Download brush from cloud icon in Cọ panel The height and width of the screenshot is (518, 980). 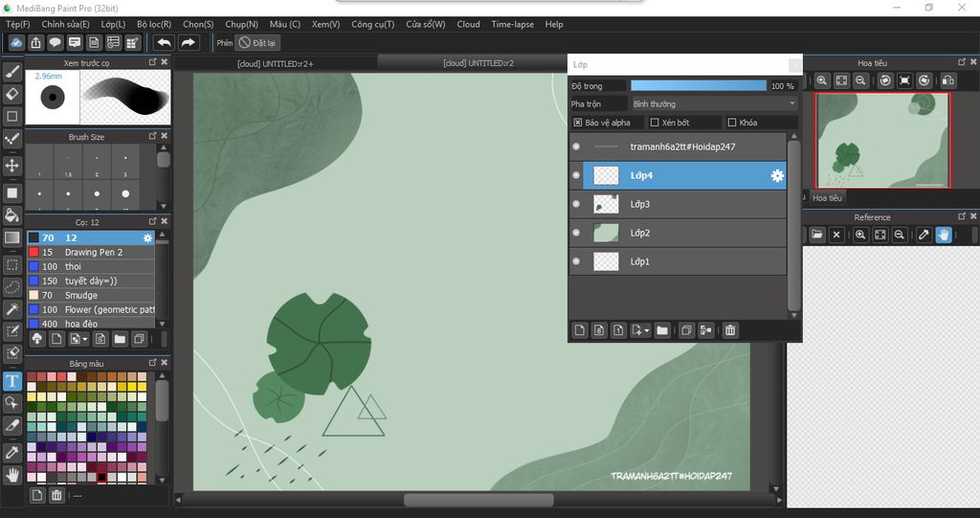pyautogui.click(x=37, y=339)
